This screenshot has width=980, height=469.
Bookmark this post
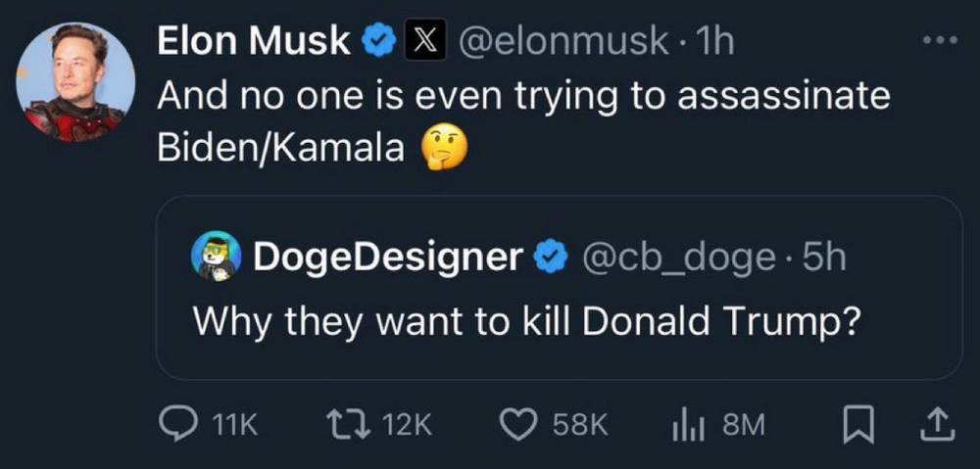[857, 424]
